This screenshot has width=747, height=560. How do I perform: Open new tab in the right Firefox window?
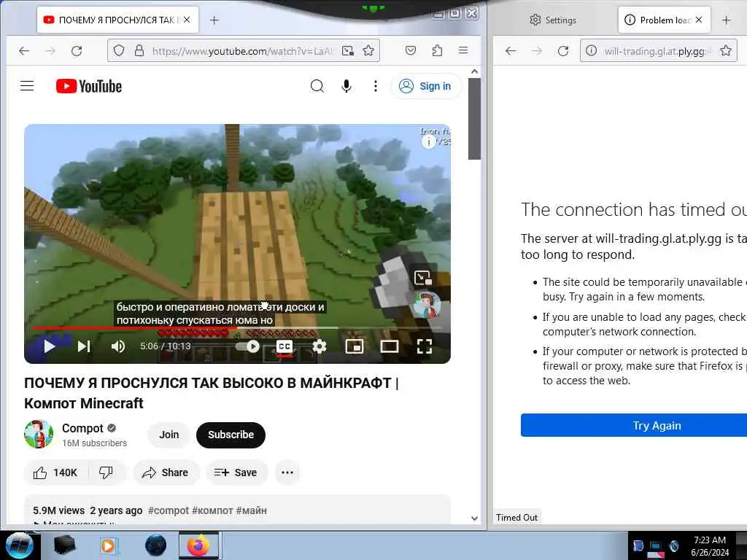[x=726, y=20]
